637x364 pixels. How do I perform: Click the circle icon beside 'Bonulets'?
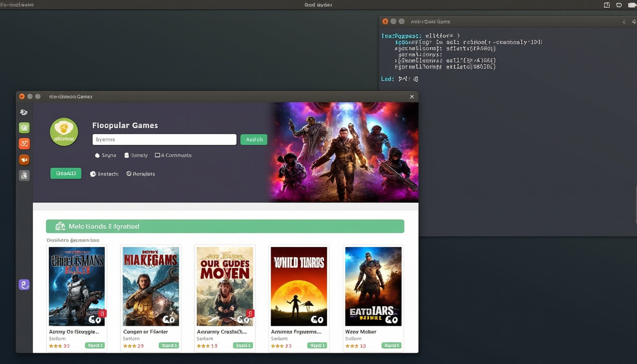point(129,174)
